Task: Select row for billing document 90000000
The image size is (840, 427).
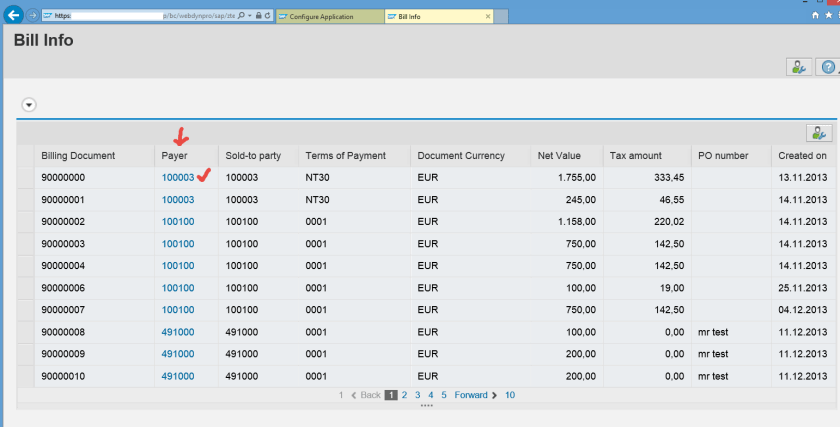Action: coord(25,177)
